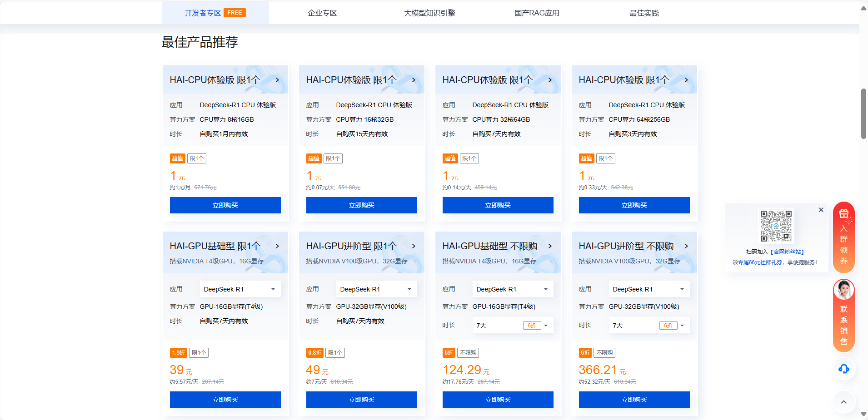Select the 大模型知识引擎 tab
Image resolution: width=868 pixels, height=420 pixels.
tap(429, 13)
